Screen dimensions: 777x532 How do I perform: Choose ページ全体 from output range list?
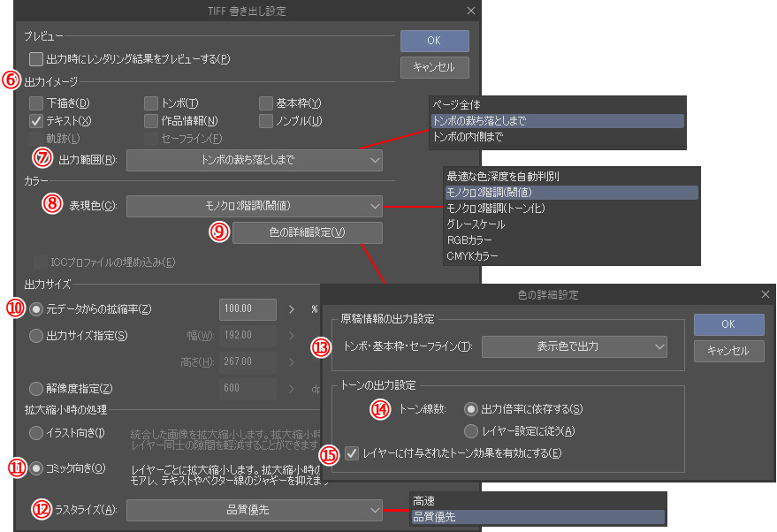click(558, 105)
